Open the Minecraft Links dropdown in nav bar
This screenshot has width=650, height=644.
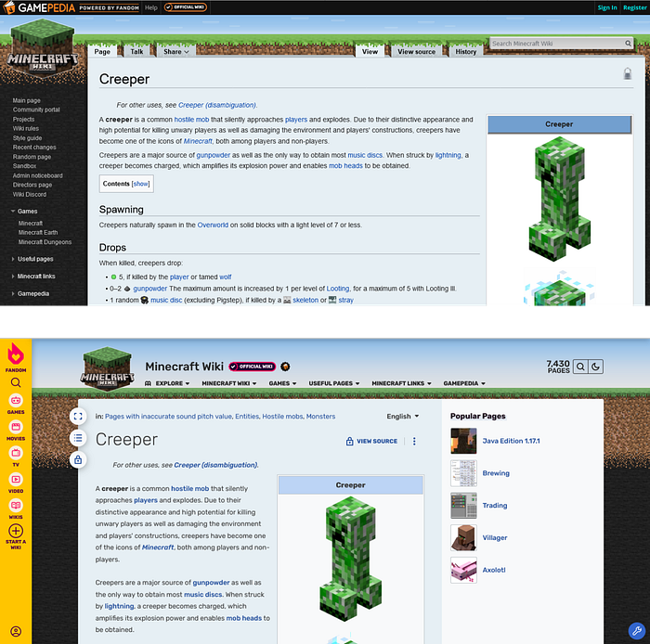pos(402,383)
